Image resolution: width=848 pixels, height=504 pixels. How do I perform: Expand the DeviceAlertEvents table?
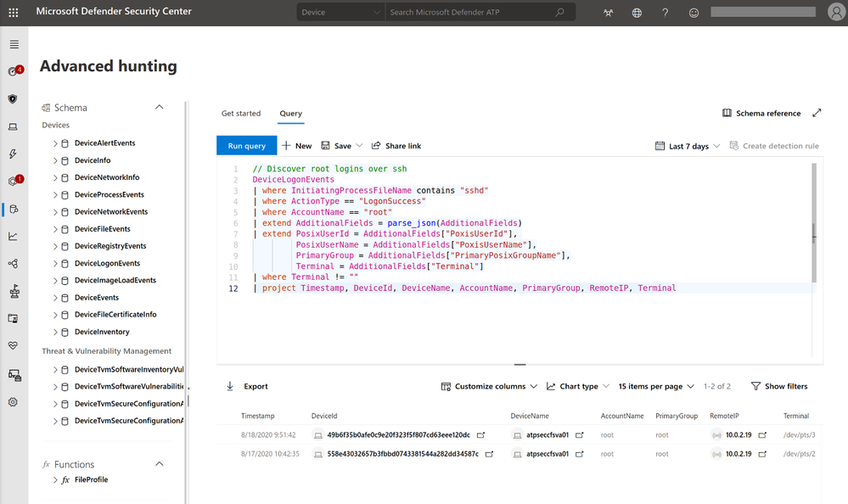(x=55, y=143)
